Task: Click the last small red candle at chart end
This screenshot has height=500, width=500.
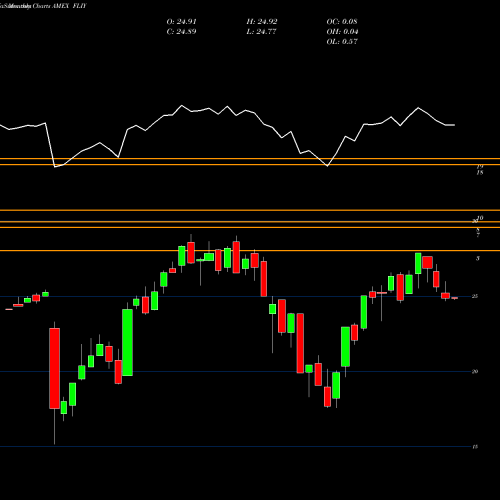Action: tap(455, 298)
